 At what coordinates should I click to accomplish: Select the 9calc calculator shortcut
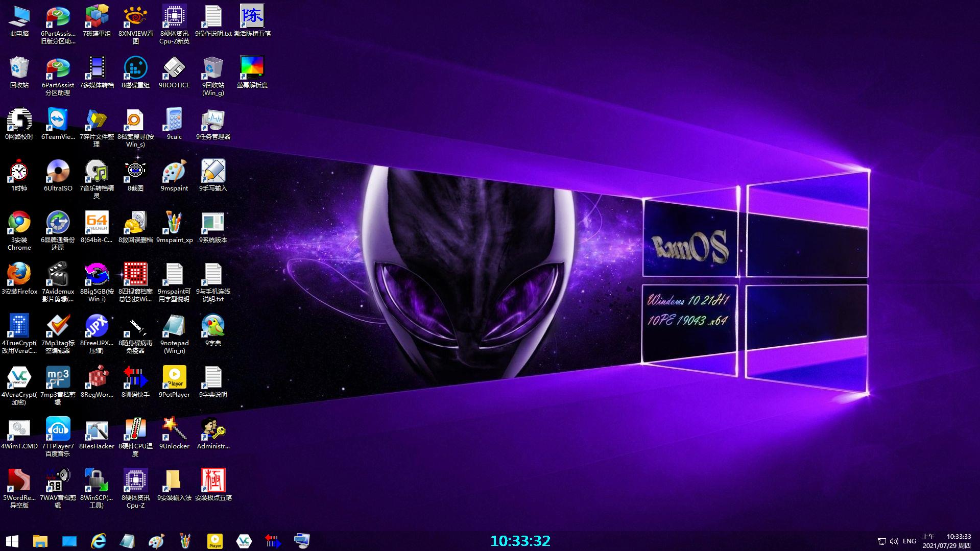pos(175,125)
